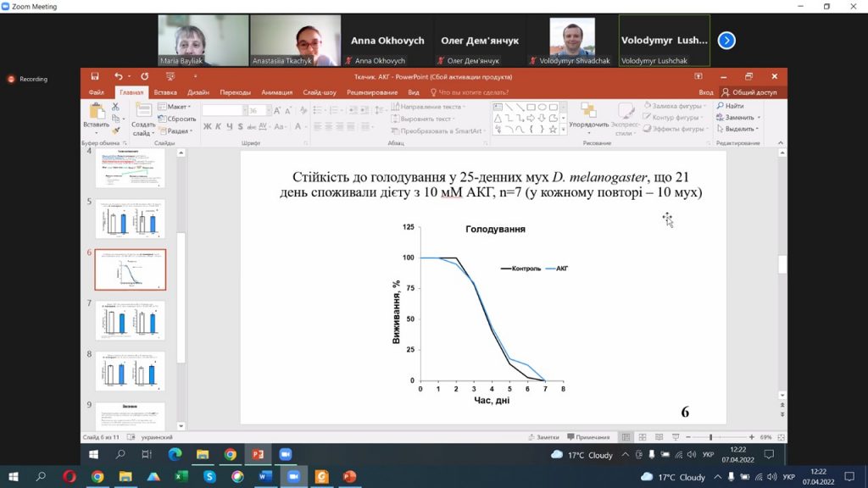Open the Создать слайд new slide button

click(143, 119)
